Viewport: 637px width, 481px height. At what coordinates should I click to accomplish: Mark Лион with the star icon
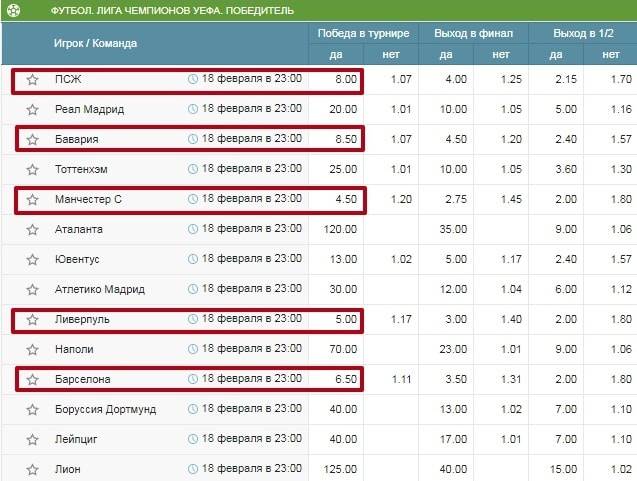click(32, 470)
